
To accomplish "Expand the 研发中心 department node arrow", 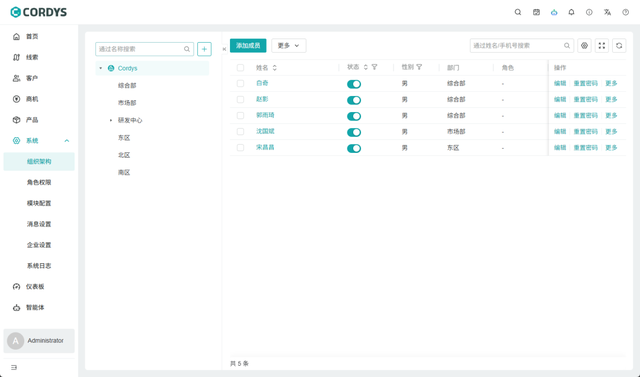I will point(111,120).
